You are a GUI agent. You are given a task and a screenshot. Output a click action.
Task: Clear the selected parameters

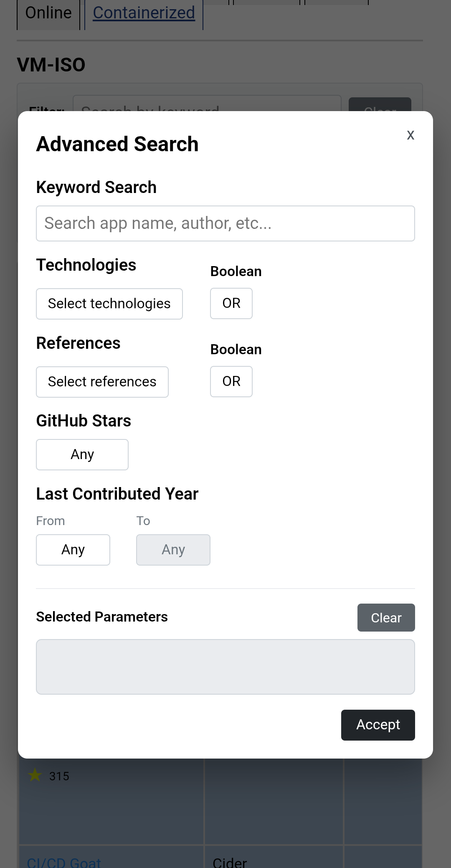pos(385,617)
